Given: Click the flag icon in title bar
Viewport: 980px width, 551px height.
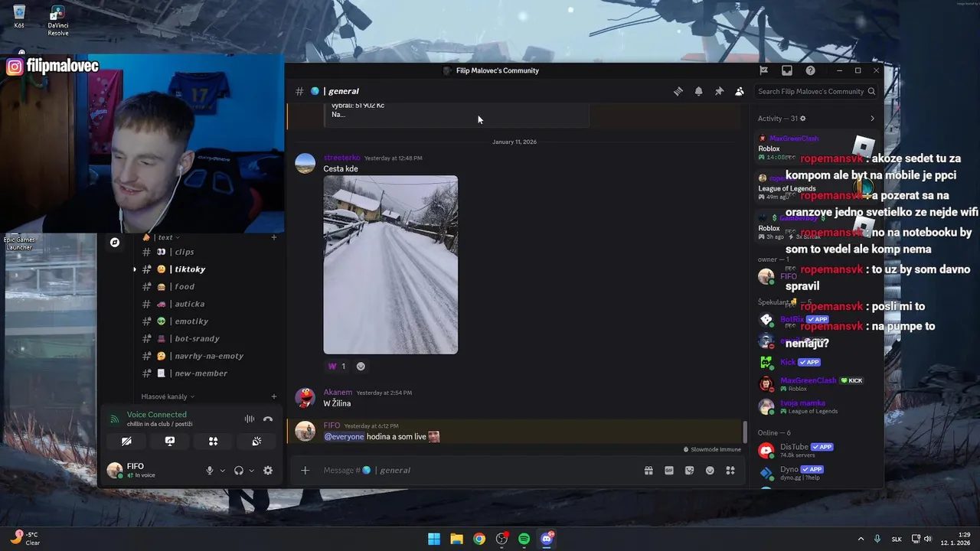Looking at the screenshot, I should 763,70.
